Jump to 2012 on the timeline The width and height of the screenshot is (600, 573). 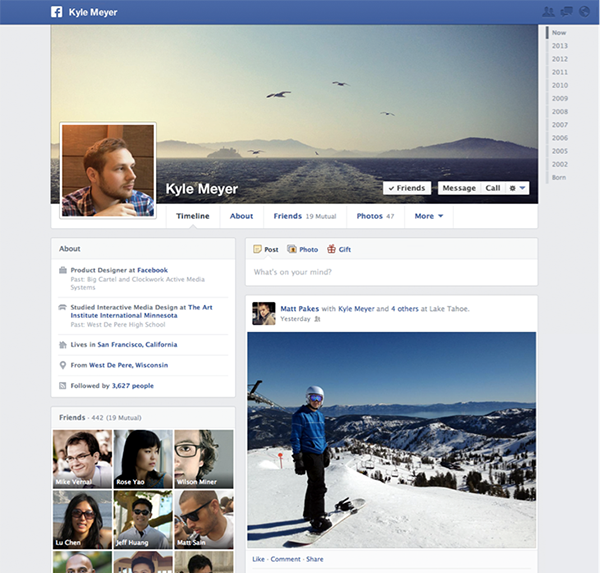click(x=559, y=59)
